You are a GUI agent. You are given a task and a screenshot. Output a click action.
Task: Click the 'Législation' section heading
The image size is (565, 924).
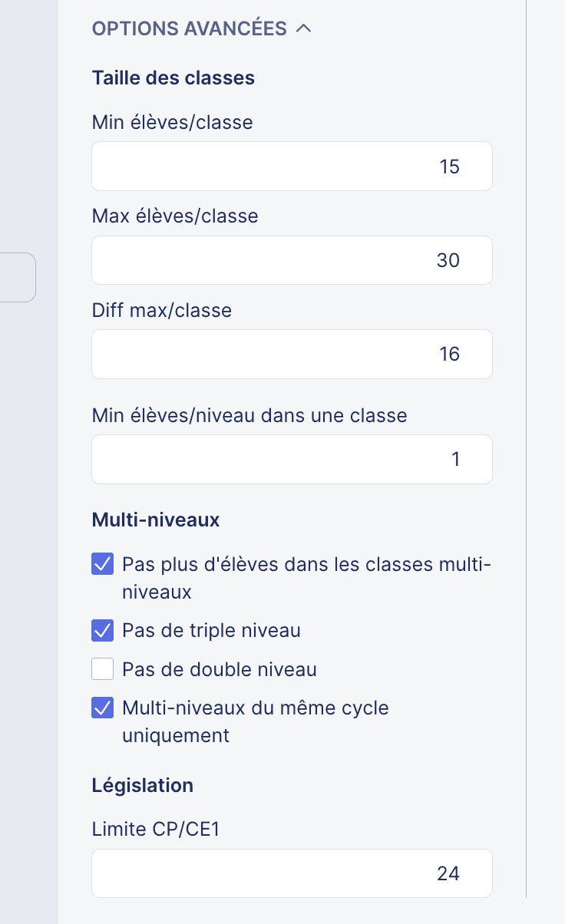click(142, 785)
